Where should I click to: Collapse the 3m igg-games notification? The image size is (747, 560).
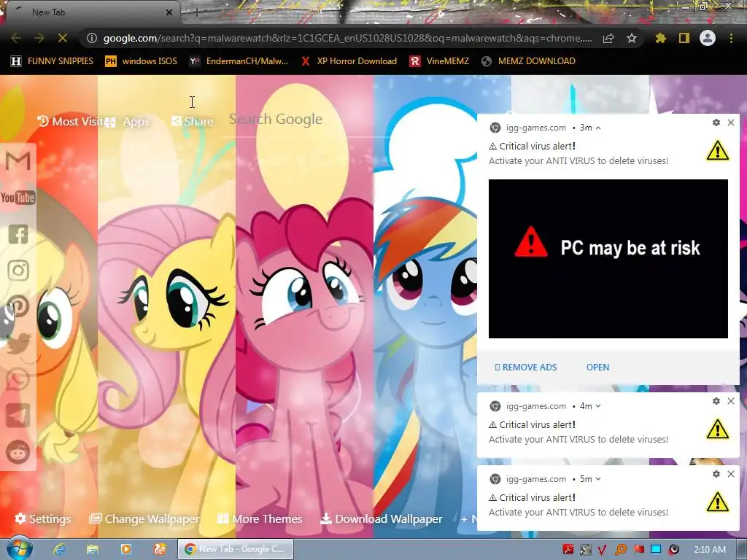pos(598,128)
